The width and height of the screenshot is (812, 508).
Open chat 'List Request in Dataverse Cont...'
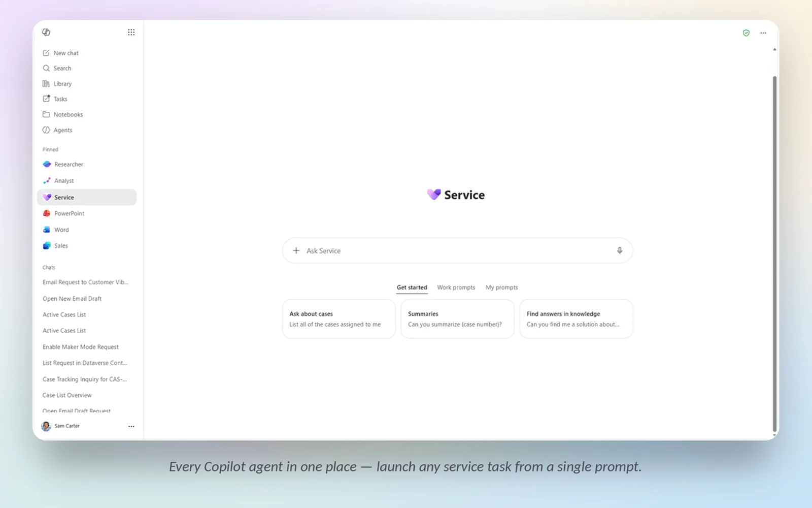pyautogui.click(x=85, y=363)
